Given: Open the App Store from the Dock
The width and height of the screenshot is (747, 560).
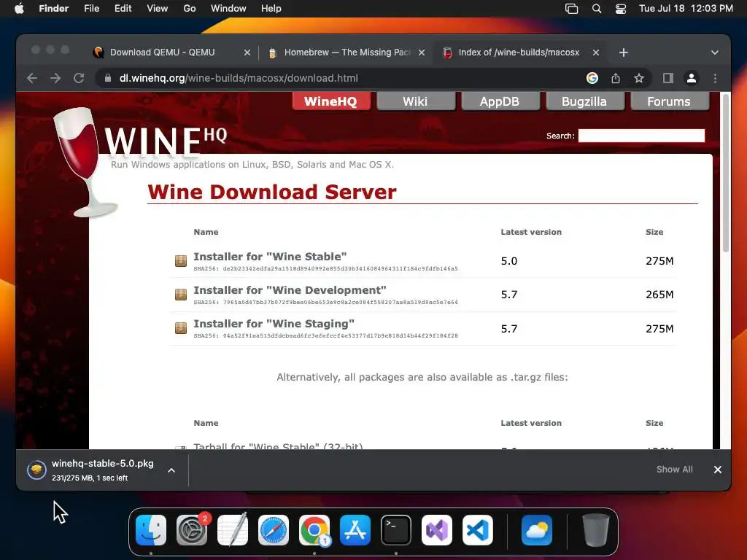Looking at the screenshot, I should click(x=355, y=530).
